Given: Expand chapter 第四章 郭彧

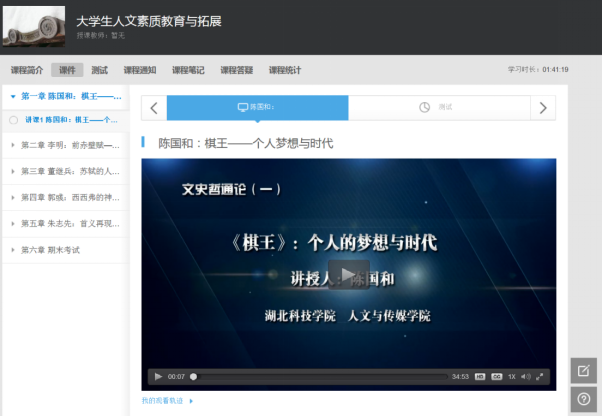Looking at the screenshot, I should [x=12, y=197].
